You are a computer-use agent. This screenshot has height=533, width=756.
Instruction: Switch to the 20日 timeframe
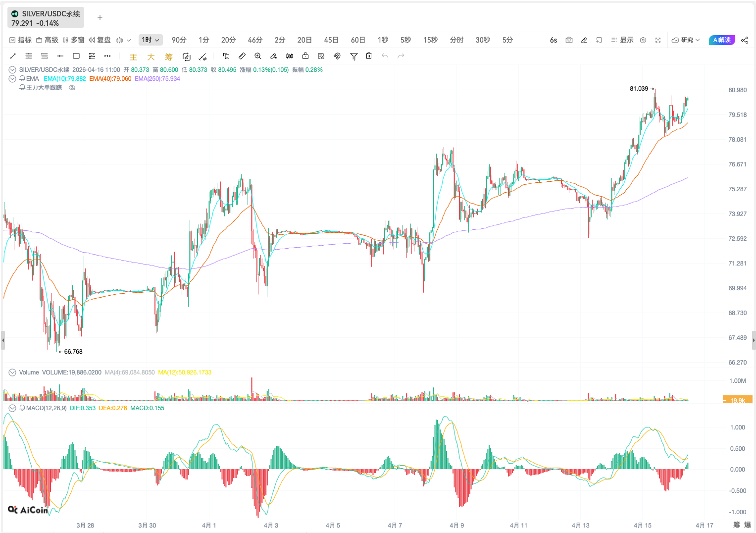coord(304,40)
